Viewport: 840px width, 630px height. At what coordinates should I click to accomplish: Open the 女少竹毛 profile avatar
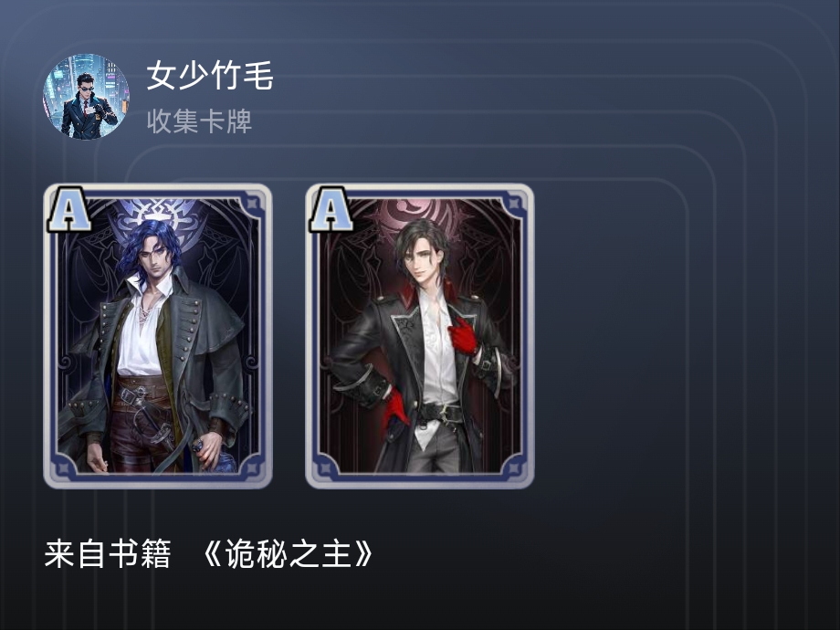[86, 97]
